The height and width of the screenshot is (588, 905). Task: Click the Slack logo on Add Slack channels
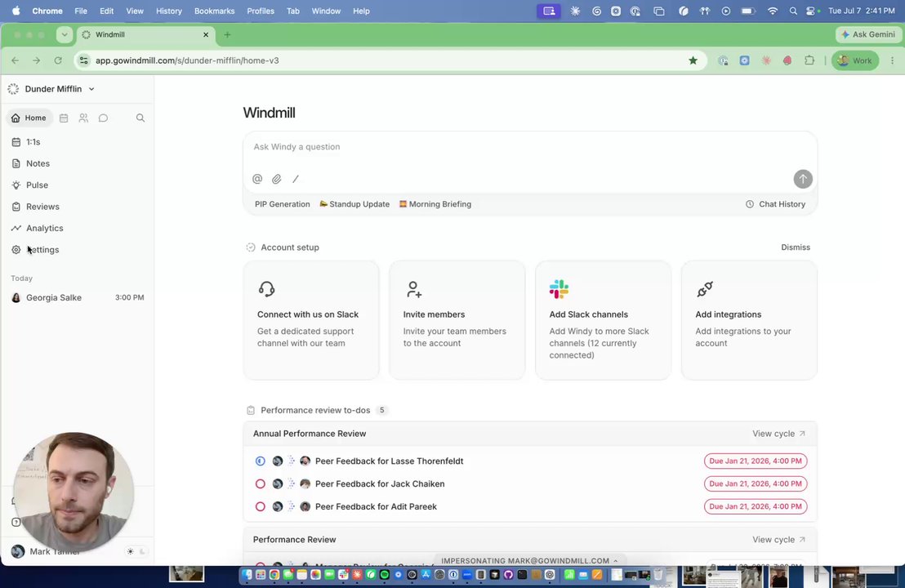(x=559, y=289)
